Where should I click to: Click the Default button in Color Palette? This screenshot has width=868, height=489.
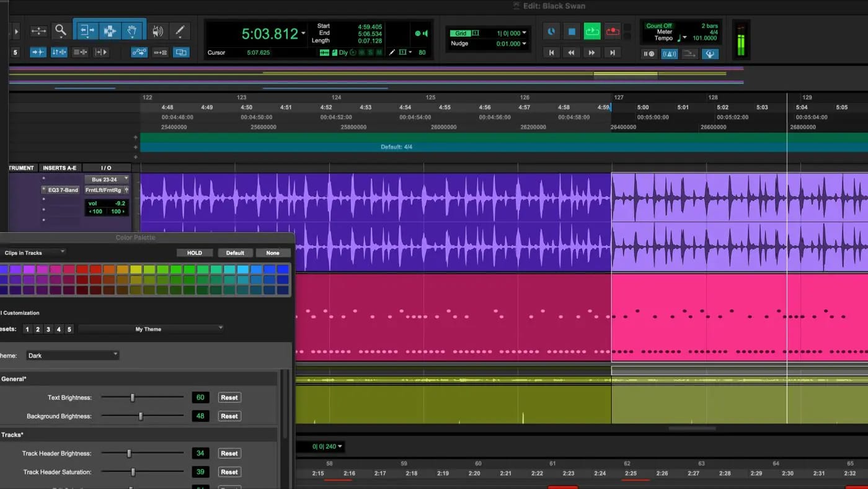[x=235, y=253]
